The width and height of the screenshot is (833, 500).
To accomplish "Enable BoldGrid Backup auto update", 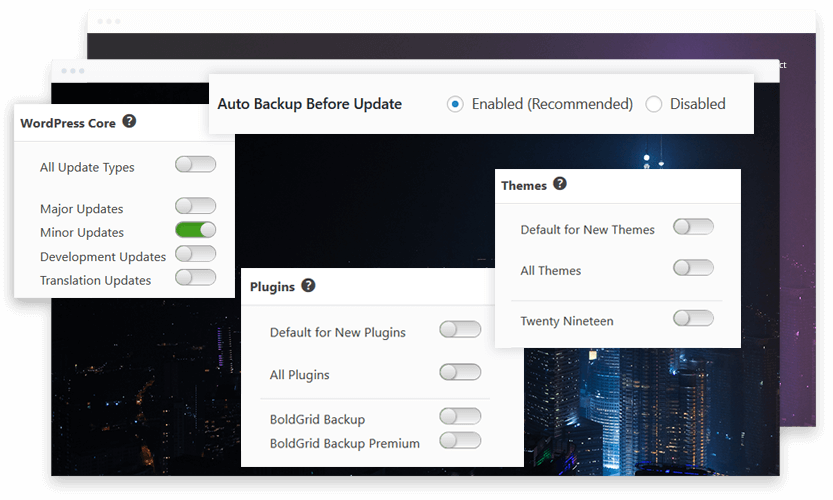I will point(460,417).
